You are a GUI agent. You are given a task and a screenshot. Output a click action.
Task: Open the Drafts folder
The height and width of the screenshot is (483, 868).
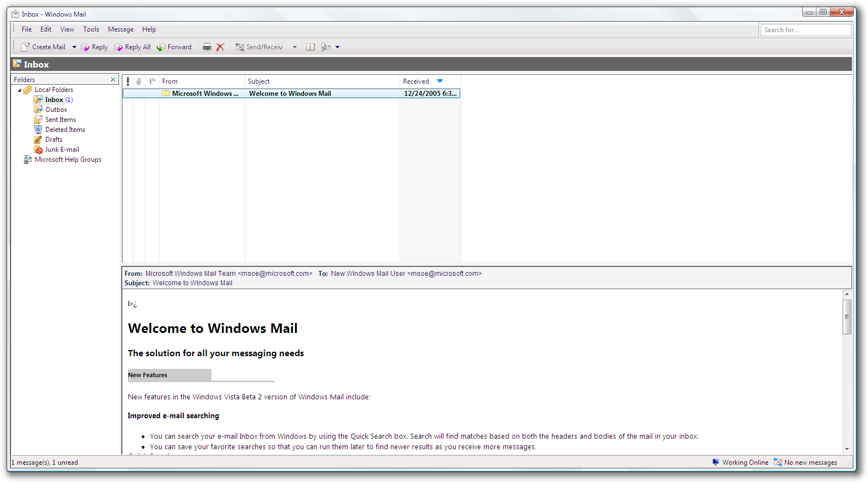pos(54,140)
